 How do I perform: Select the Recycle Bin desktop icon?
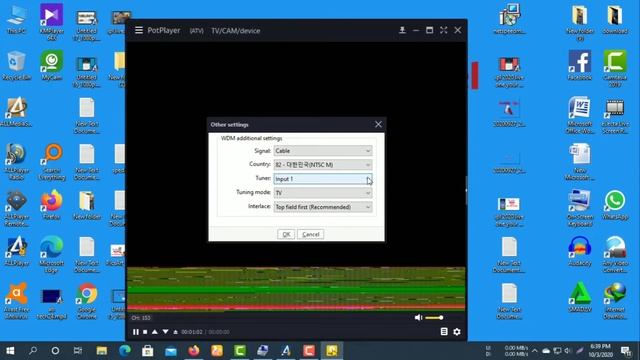coord(16,65)
